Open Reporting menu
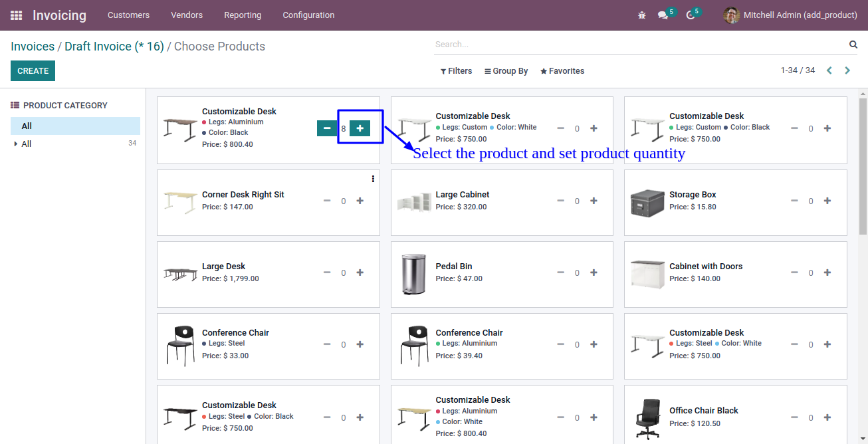Viewport: 868px width, 444px height. click(243, 15)
